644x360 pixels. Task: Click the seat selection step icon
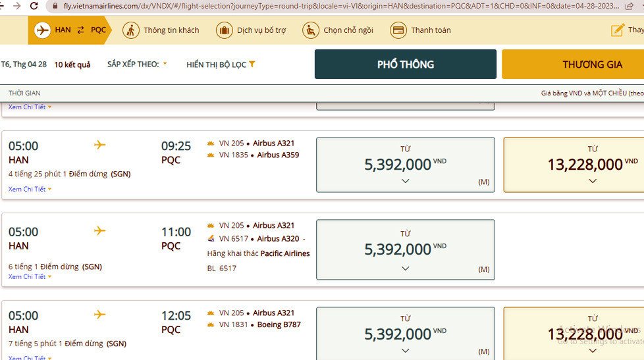[311, 30]
